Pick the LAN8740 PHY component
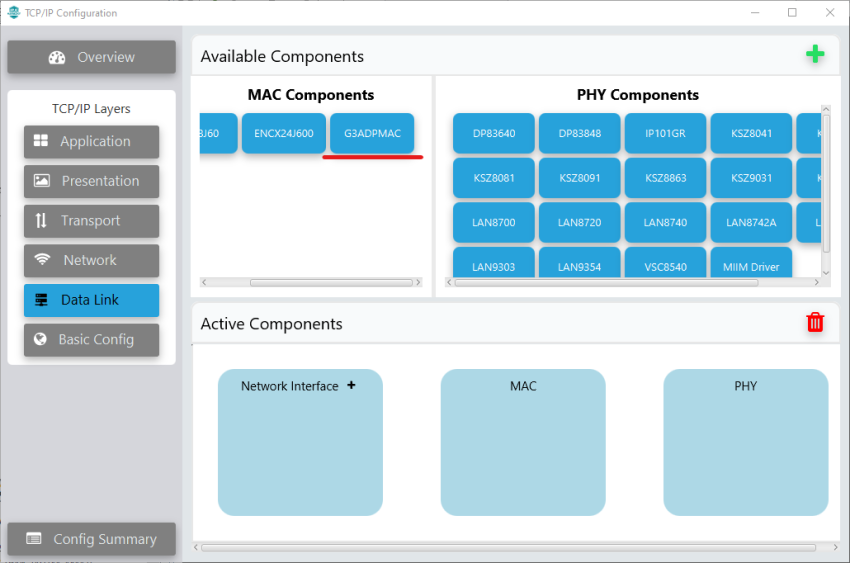The height and width of the screenshot is (563, 850). [x=665, y=222]
